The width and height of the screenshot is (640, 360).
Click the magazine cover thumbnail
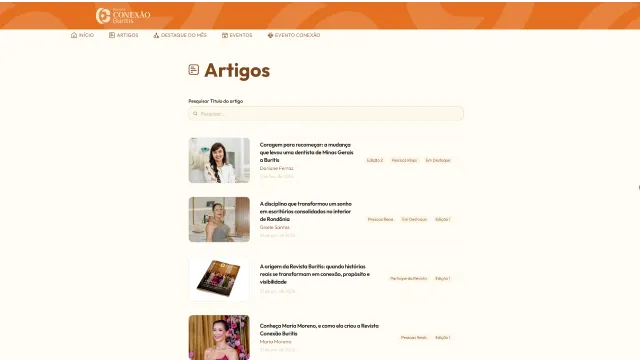(x=219, y=279)
